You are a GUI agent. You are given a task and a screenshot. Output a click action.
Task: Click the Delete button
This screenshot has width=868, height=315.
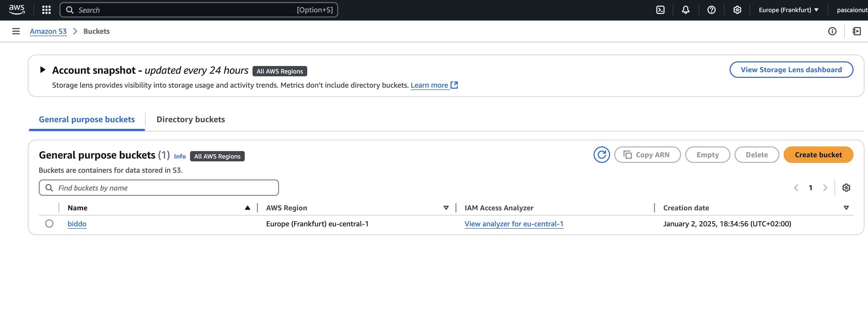(757, 155)
